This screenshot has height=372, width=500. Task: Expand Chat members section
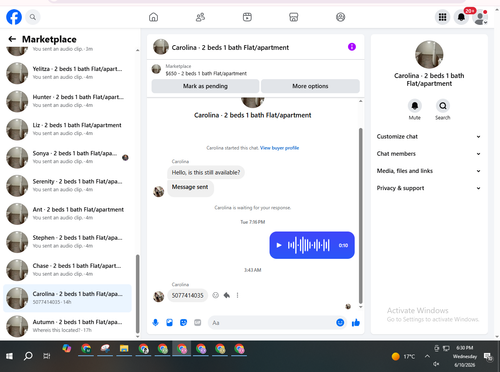click(x=429, y=154)
